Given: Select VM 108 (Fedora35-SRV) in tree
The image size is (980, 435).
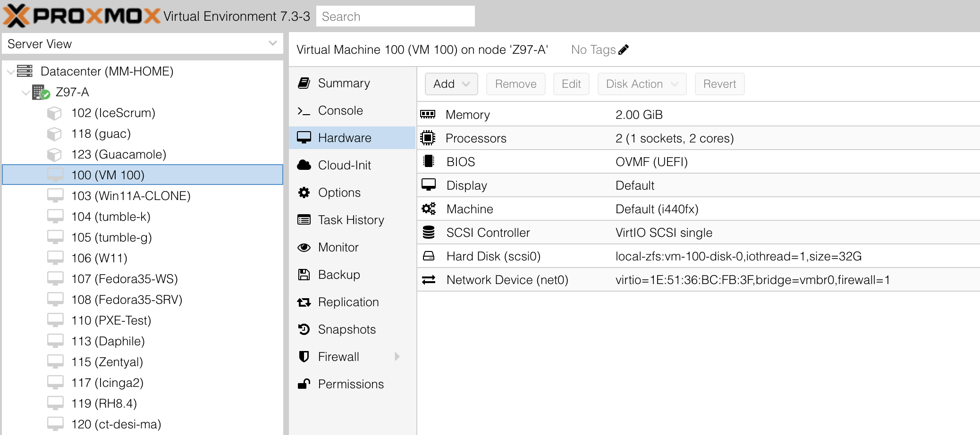Looking at the screenshot, I should click(x=143, y=300).
